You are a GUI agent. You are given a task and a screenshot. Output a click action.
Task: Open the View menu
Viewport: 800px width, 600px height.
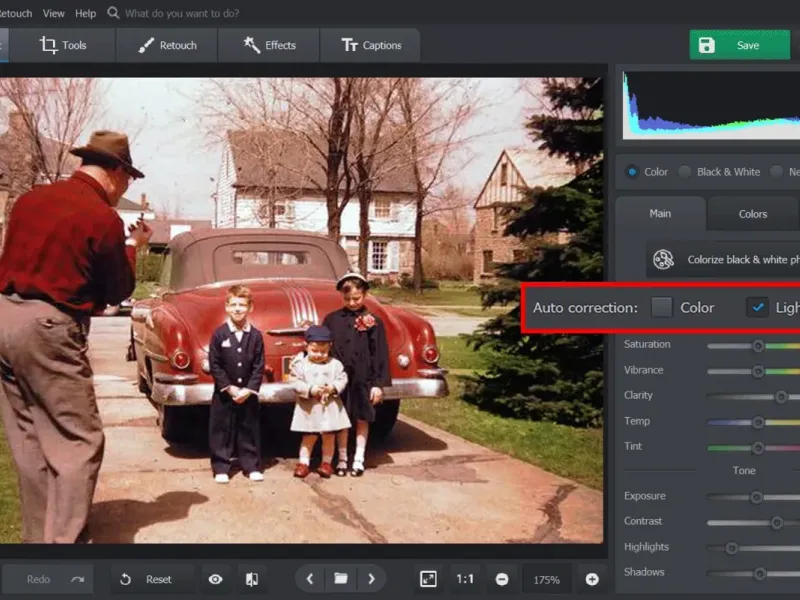point(54,13)
